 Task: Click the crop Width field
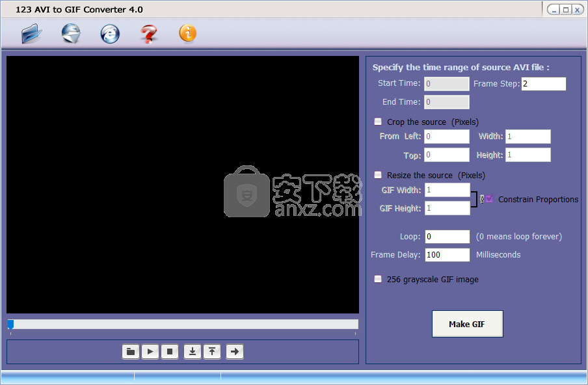(528, 137)
